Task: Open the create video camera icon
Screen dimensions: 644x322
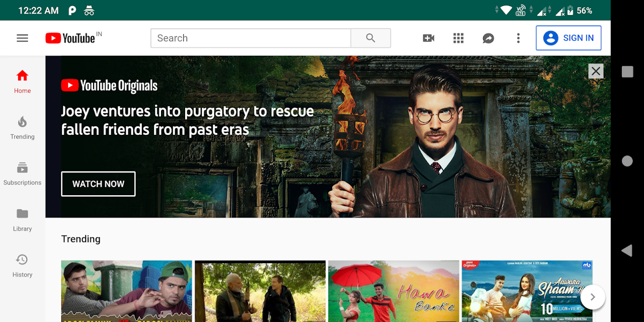Action: tap(428, 38)
